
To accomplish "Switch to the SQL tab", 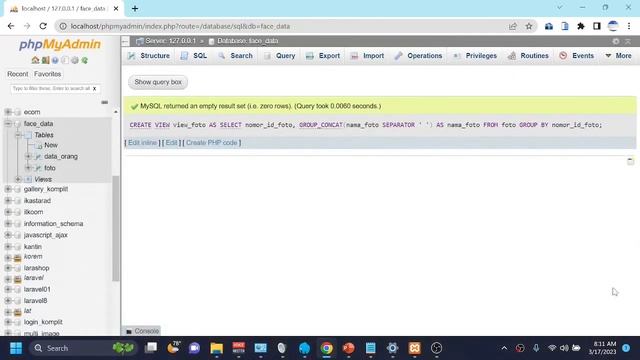I will [194, 56].
